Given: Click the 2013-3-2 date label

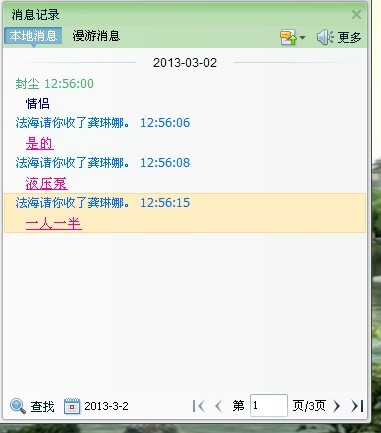Looking at the screenshot, I should point(106,406).
